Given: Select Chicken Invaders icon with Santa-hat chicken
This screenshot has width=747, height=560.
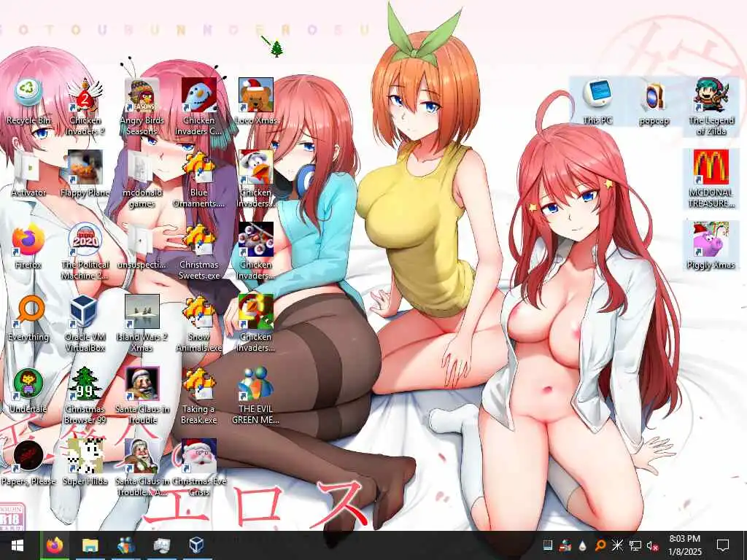Looking at the screenshot, I should coord(256,179).
